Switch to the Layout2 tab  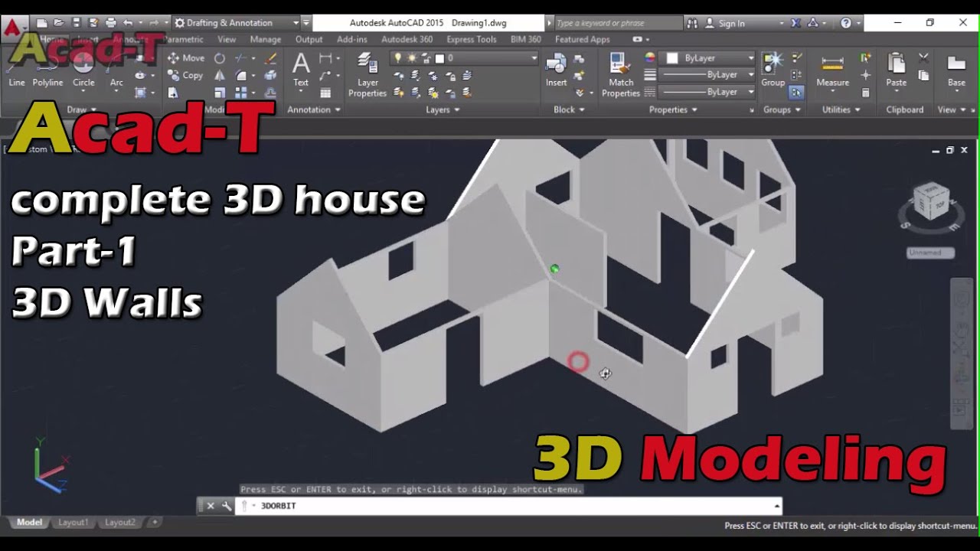pos(120,522)
